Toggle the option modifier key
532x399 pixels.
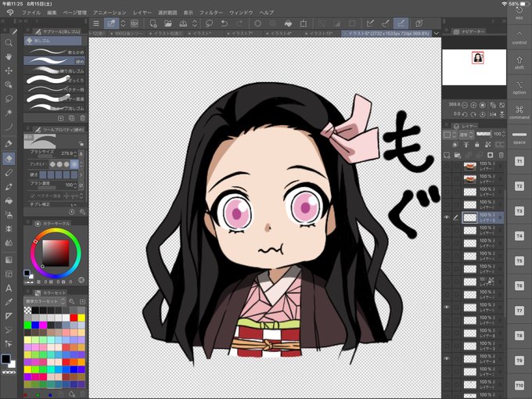tap(519, 87)
